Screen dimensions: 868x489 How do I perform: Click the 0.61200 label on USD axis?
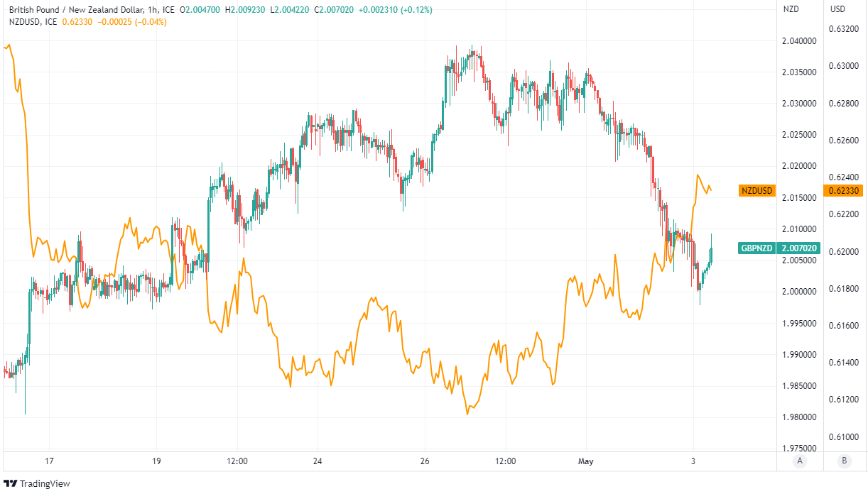coord(844,400)
